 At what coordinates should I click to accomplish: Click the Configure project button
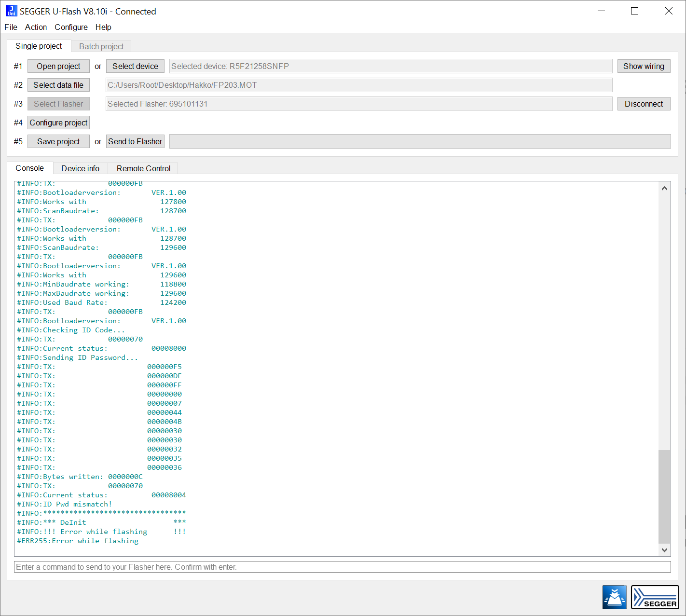click(x=58, y=123)
